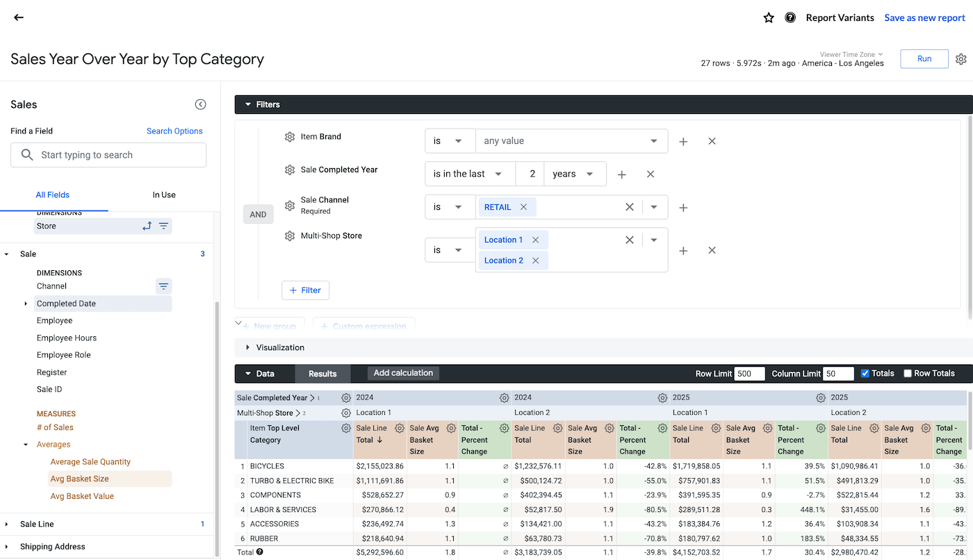Screen dimensions: 973x560
Task: Click inside the Row Limit input field
Action: coord(749,373)
